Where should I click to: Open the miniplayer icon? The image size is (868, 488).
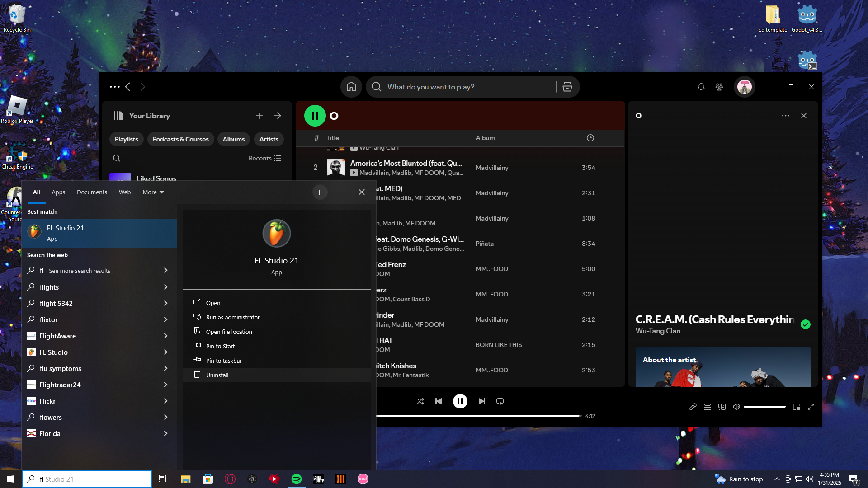[x=797, y=407]
